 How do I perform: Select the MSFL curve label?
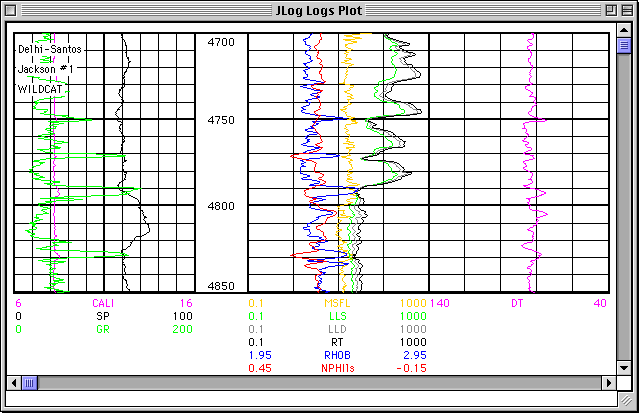[x=338, y=303]
